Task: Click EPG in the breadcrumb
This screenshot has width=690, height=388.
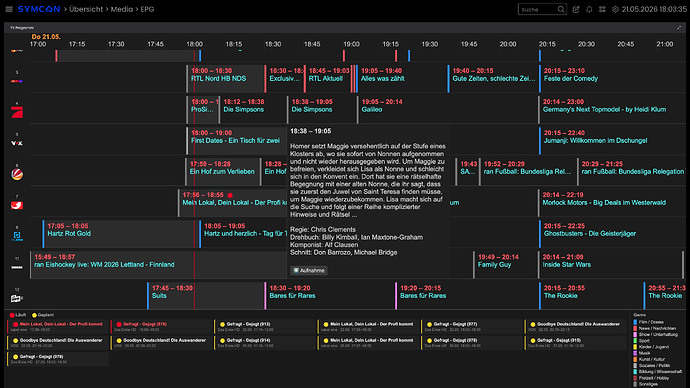Action: coord(147,9)
